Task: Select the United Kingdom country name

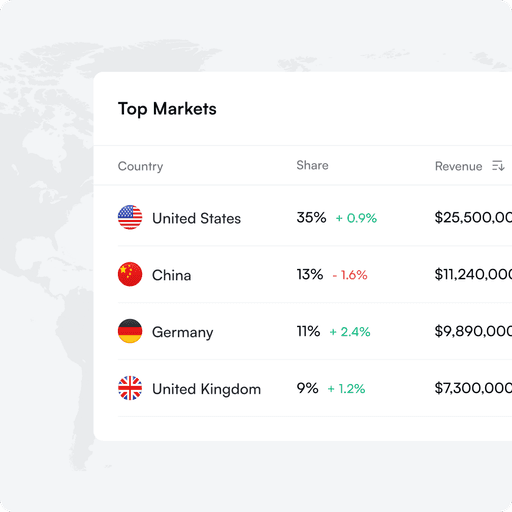Action: pyautogui.click(x=206, y=389)
